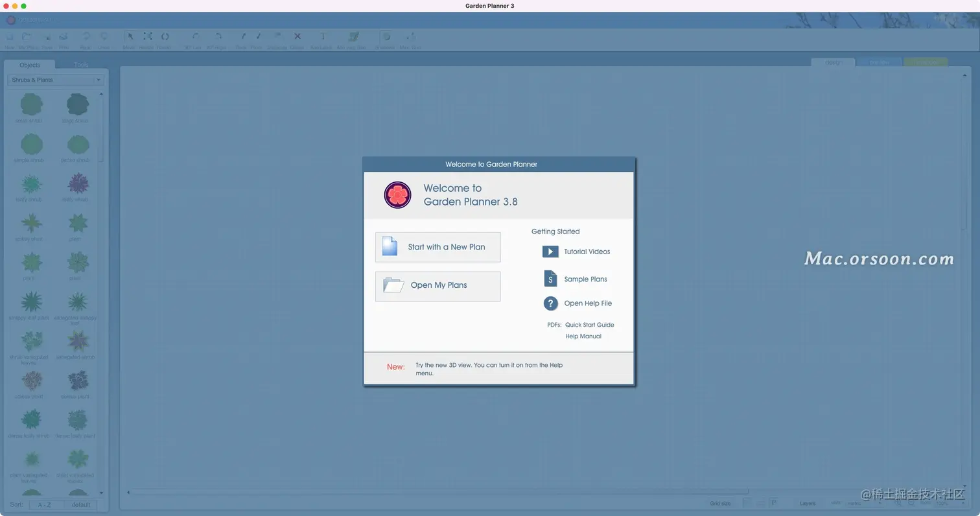Select the Move arrow tool
980x516 pixels.
tap(130, 37)
